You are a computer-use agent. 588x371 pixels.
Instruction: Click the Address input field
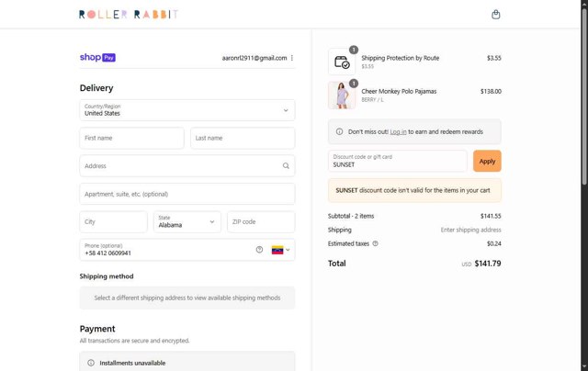point(187,165)
